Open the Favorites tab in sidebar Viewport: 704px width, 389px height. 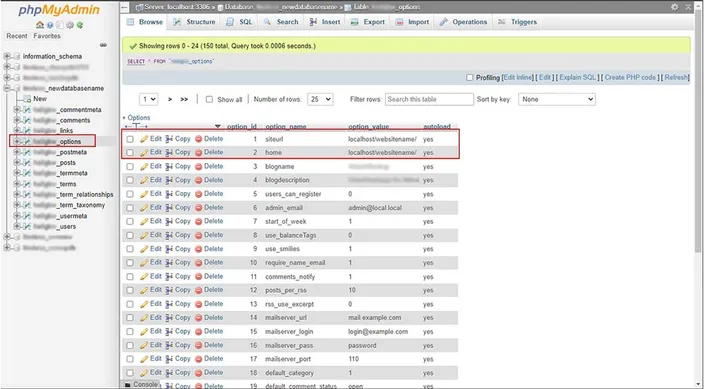47,36
